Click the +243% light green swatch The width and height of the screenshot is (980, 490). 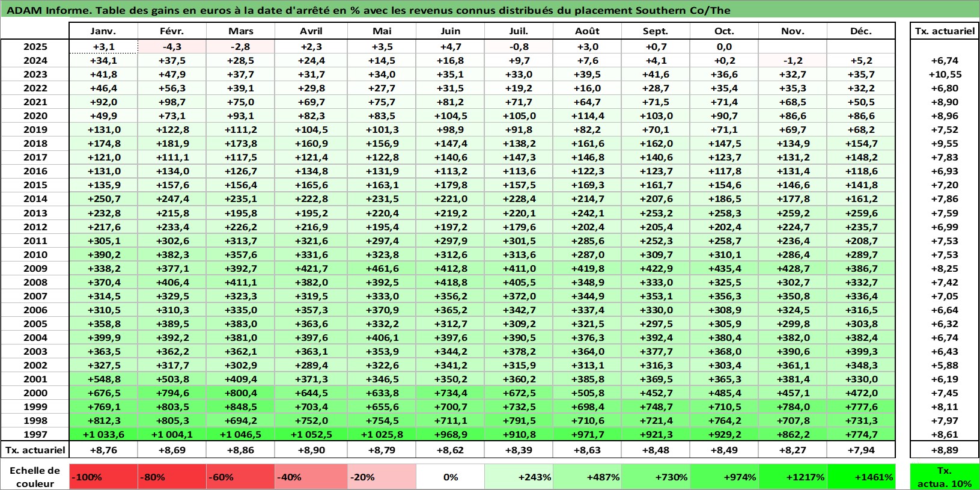tap(519, 477)
